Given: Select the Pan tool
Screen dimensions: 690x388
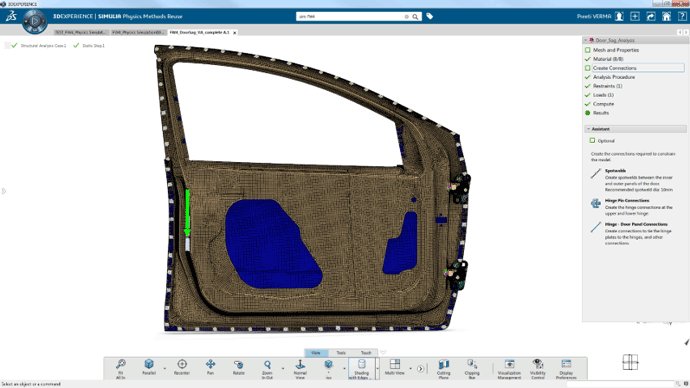Looking at the screenshot, I should coord(210,367).
